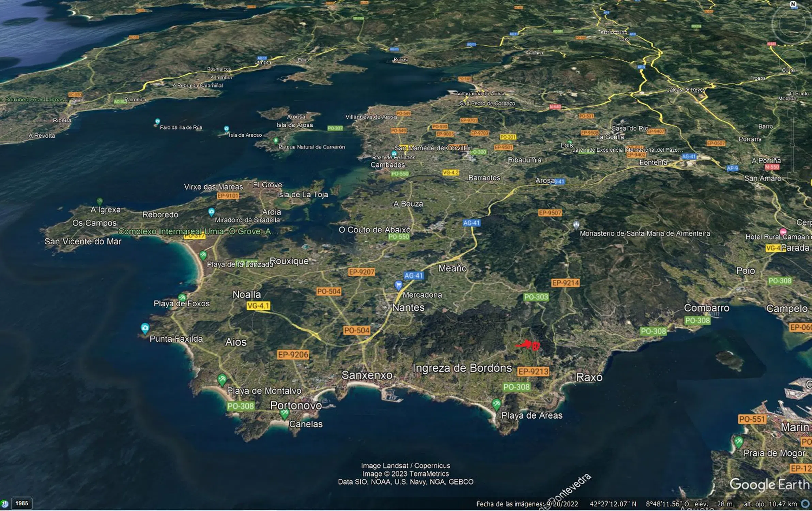Click the move joystick circle below the compass
The image size is (812, 511).
(x=793, y=62)
